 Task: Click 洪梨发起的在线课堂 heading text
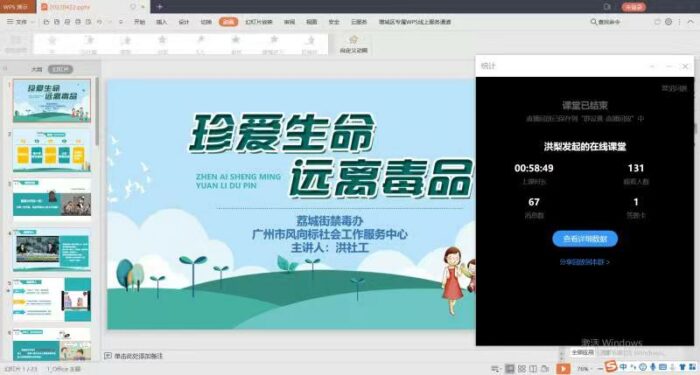pyautogui.click(x=585, y=146)
